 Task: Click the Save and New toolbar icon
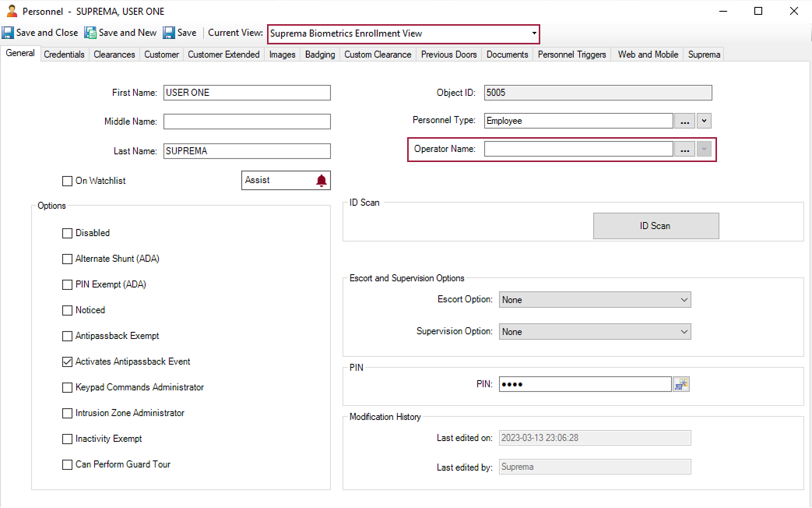click(x=90, y=33)
